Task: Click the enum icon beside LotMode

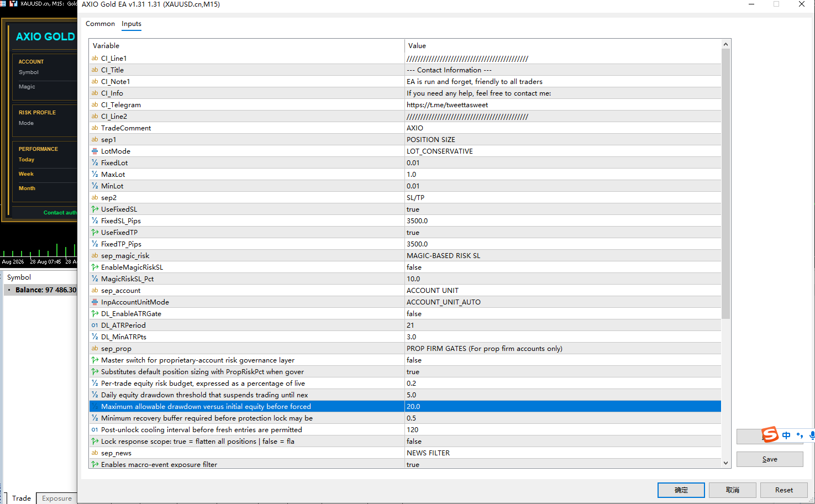Action: (95, 151)
